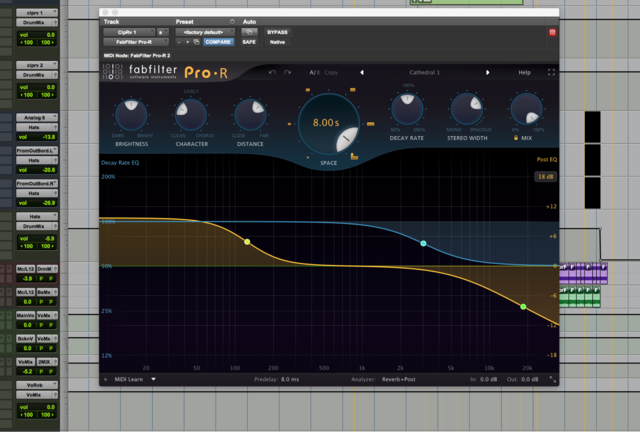
Task: Click the Brightness knob
Action: pos(131,115)
